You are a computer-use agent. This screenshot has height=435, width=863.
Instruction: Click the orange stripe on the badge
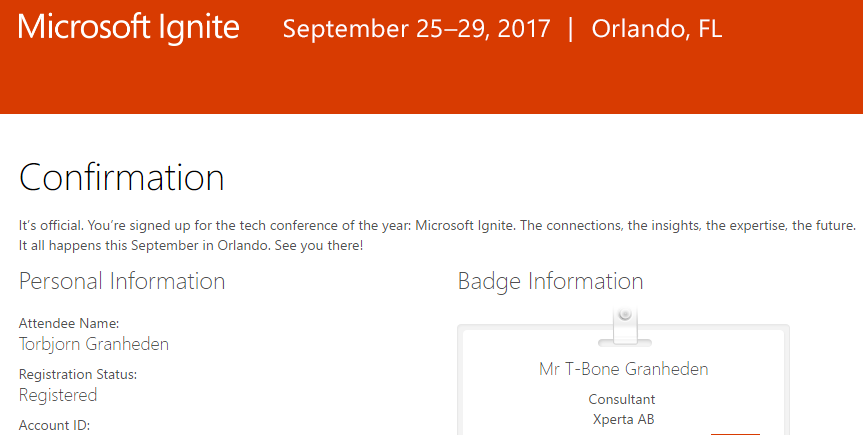pos(735,434)
